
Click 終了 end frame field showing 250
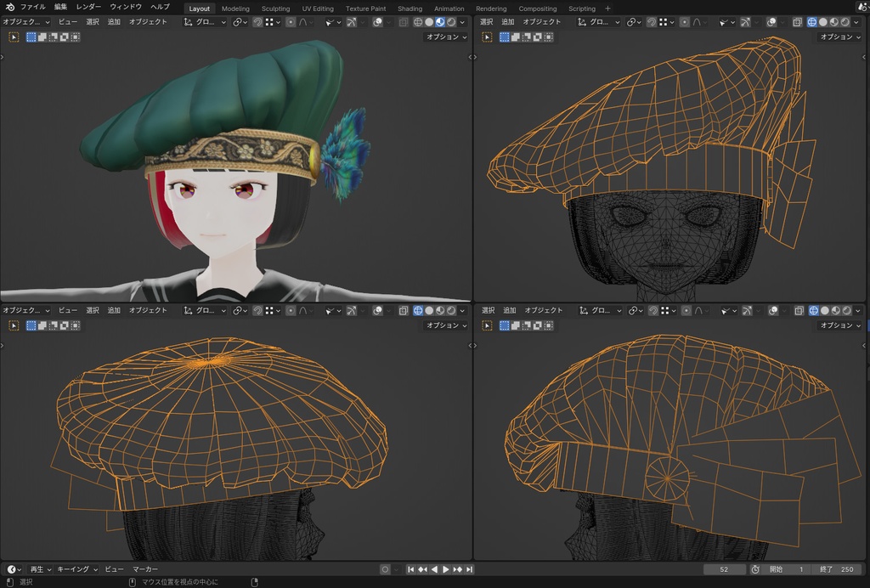click(835, 569)
